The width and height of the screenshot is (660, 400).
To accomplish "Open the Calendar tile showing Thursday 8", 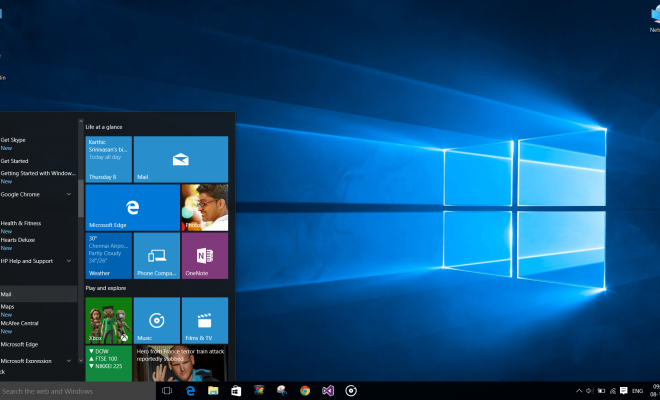I will tap(109, 159).
